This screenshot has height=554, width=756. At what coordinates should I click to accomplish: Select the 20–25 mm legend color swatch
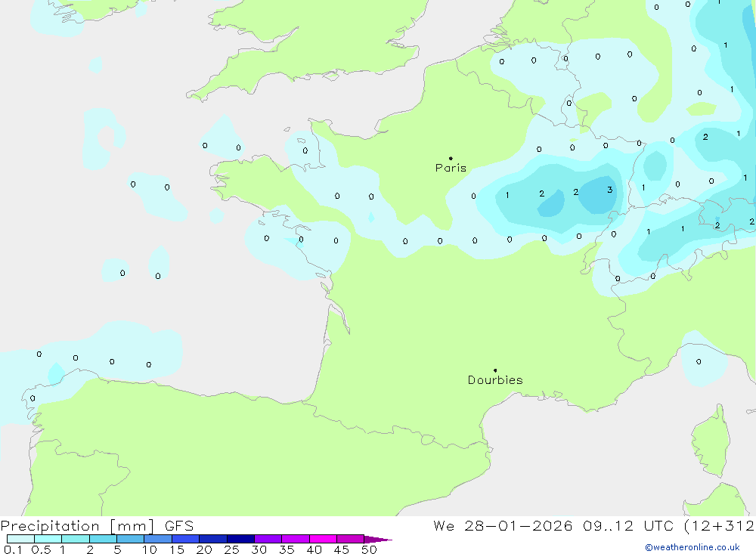(x=212, y=539)
